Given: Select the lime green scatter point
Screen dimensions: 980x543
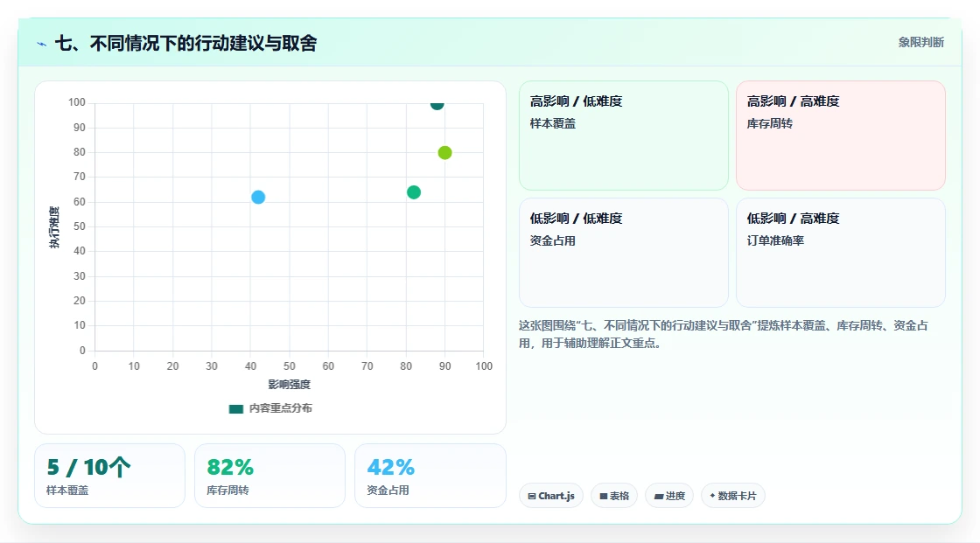Looking at the screenshot, I should coord(444,152).
